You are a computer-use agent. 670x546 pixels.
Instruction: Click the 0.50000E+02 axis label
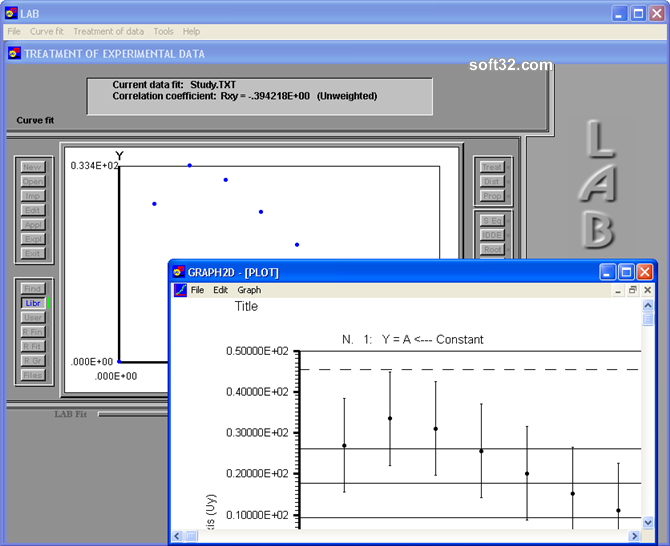[x=257, y=351]
